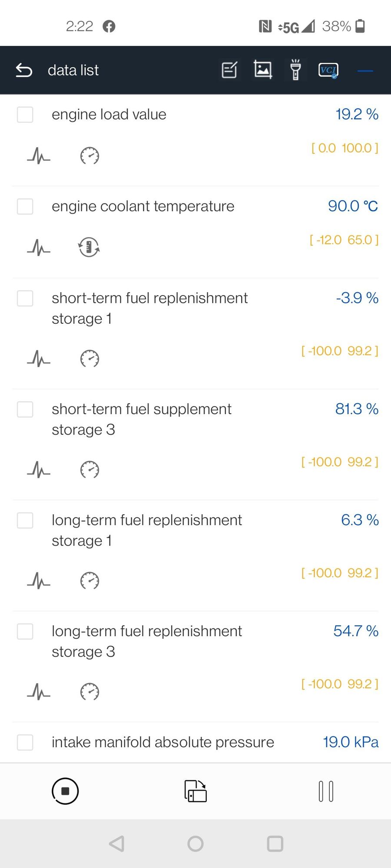Open gauge view for engine load value

[x=89, y=156]
